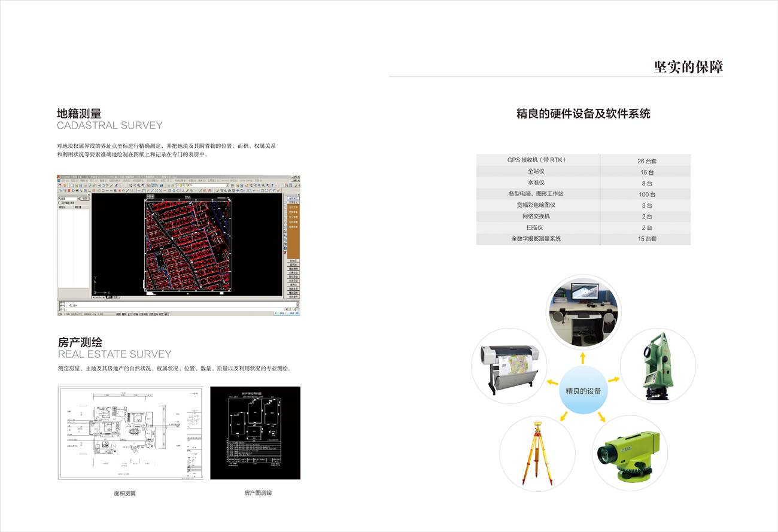Viewport: 778px width, 532px height.
Task: Click the GPS receiver on yellow tripod photo
Action: point(537,453)
